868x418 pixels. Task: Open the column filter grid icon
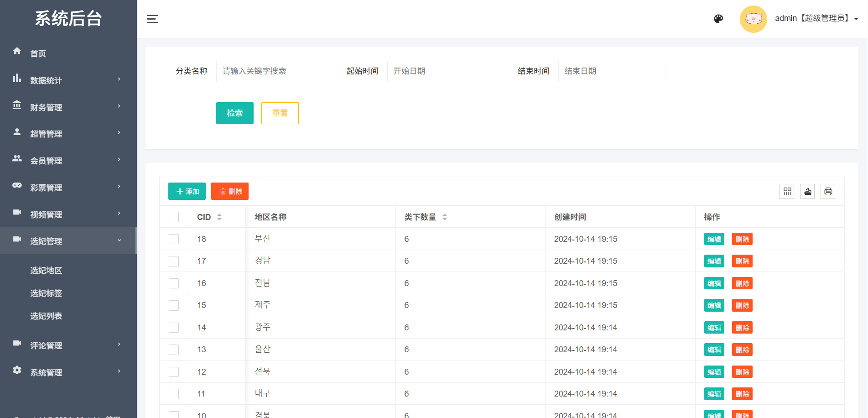pos(787,191)
